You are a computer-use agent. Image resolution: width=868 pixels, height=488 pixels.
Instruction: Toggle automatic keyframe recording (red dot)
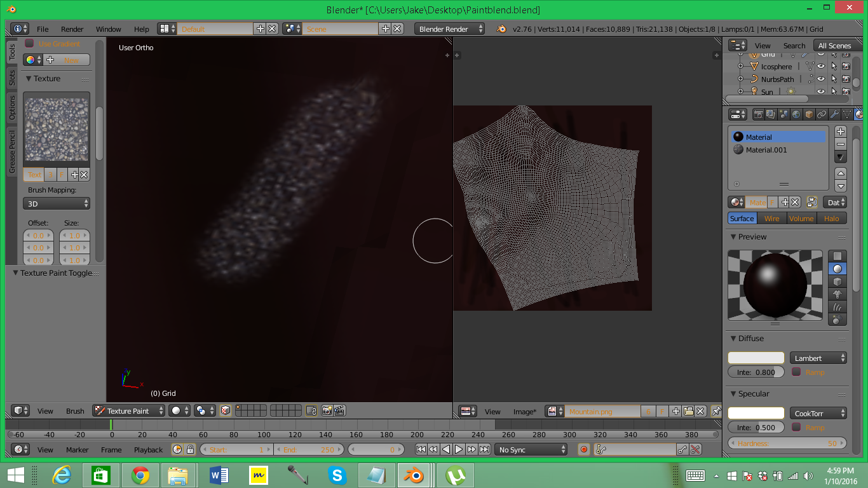(584, 449)
